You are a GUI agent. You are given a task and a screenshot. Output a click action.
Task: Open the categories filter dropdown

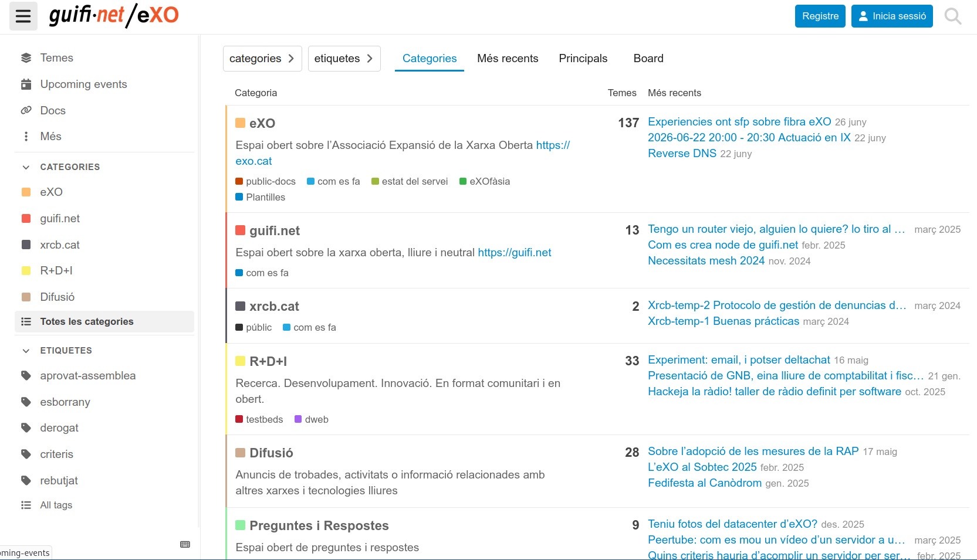[x=262, y=59]
